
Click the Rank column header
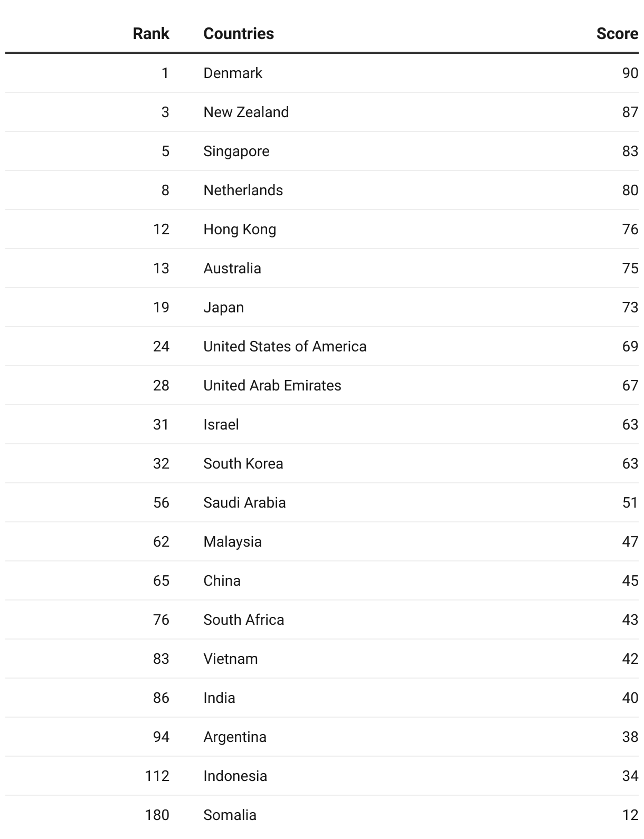pos(151,34)
